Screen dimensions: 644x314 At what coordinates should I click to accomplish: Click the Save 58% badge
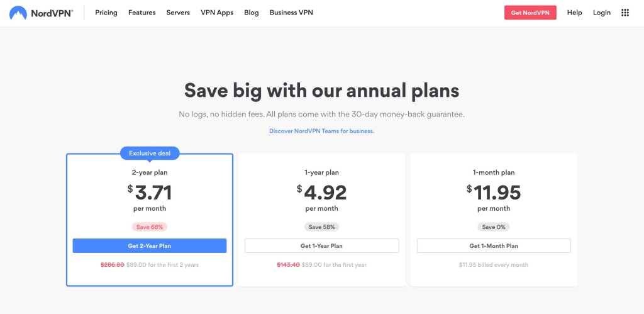(x=321, y=227)
